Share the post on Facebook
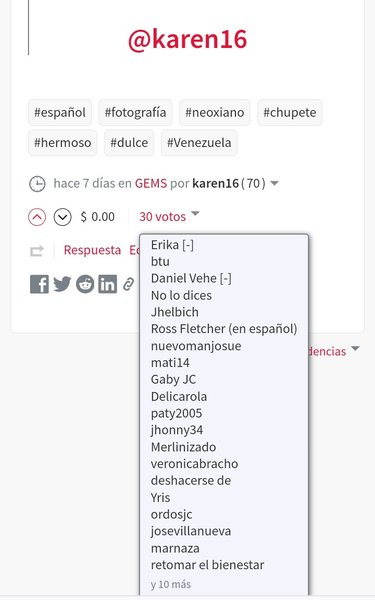The height and width of the screenshot is (600, 375). 39,284
